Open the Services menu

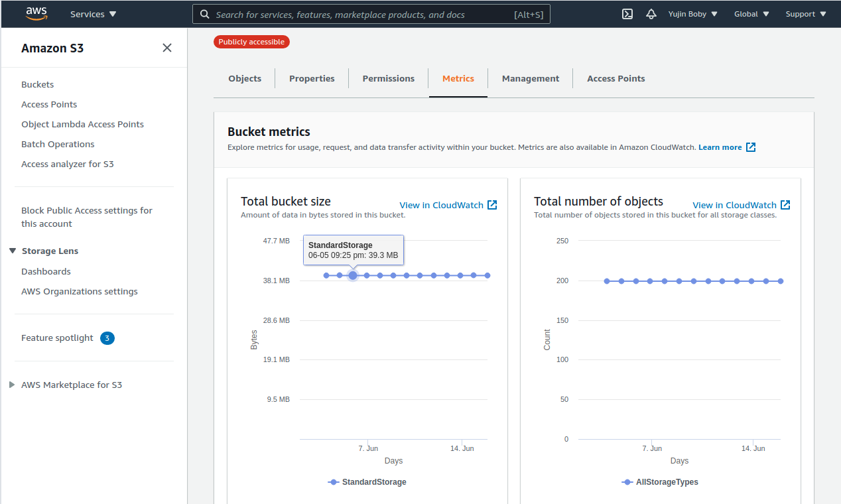click(93, 13)
